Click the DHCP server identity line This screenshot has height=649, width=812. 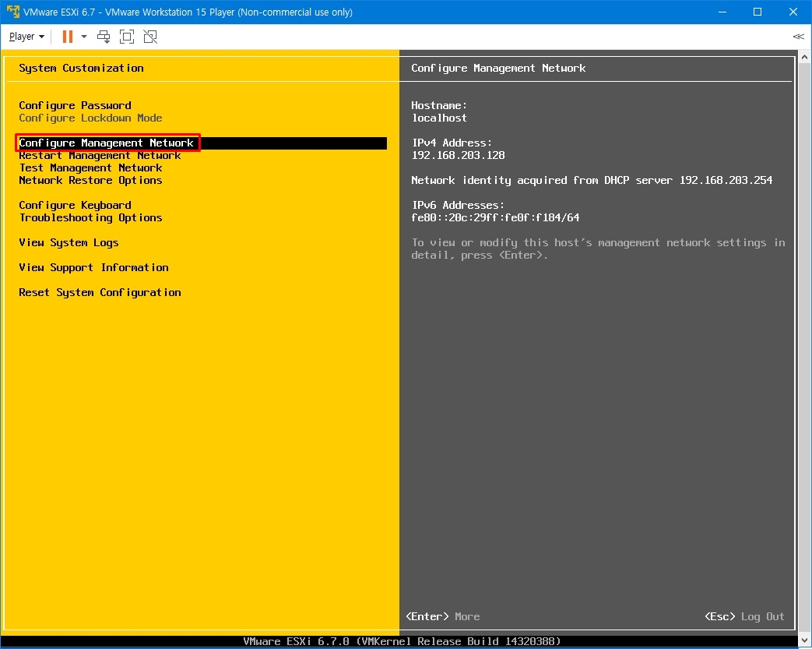592,180
